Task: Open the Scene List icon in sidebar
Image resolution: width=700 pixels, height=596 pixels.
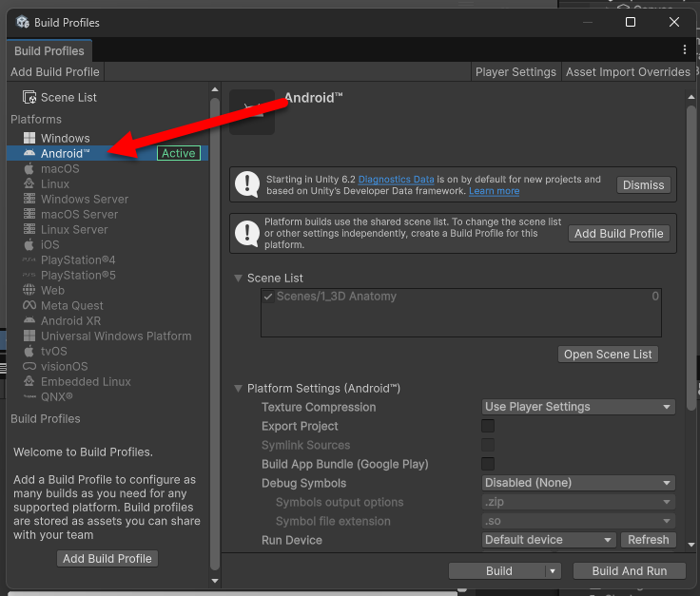Action: point(29,97)
